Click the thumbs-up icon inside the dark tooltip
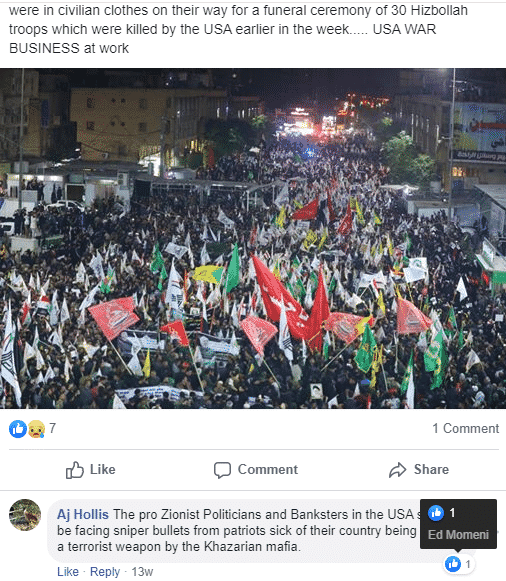The height and width of the screenshot is (581, 506). coord(436,513)
